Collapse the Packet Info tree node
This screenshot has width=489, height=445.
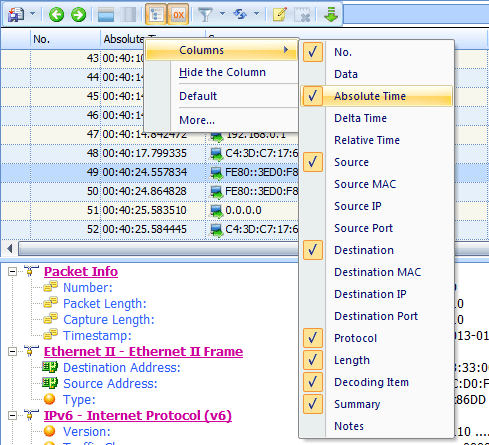pyautogui.click(x=12, y=272)
